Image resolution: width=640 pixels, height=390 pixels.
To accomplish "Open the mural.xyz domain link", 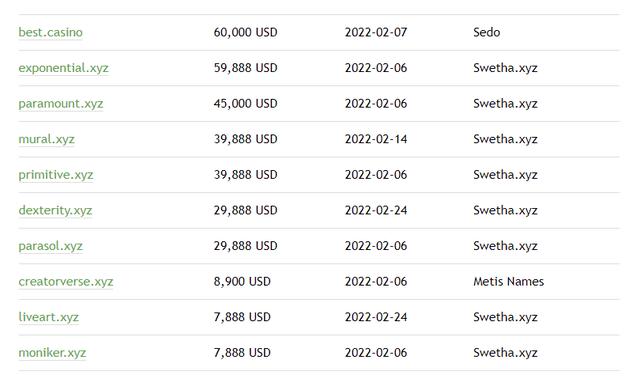I will click(x=47, y=139).
